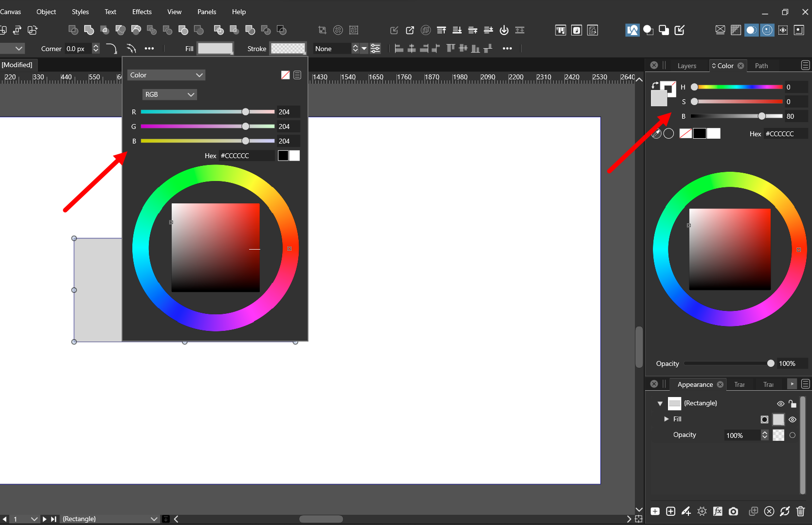Viewport: 812px width, 525px height.
Task: Click the camera icon in Appearance panel
Action: point(733,511)
